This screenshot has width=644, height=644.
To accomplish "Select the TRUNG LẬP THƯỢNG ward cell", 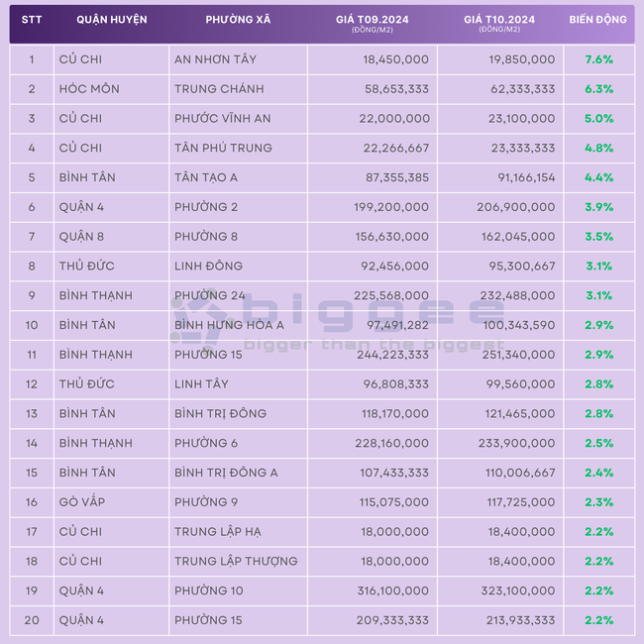I will coord(238,561).
